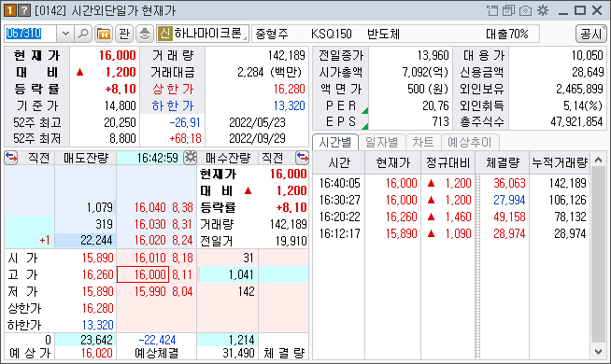Screen dimensions: 611x364
Task: Open the gear settings icon in title bar
Action: (543, 10)
